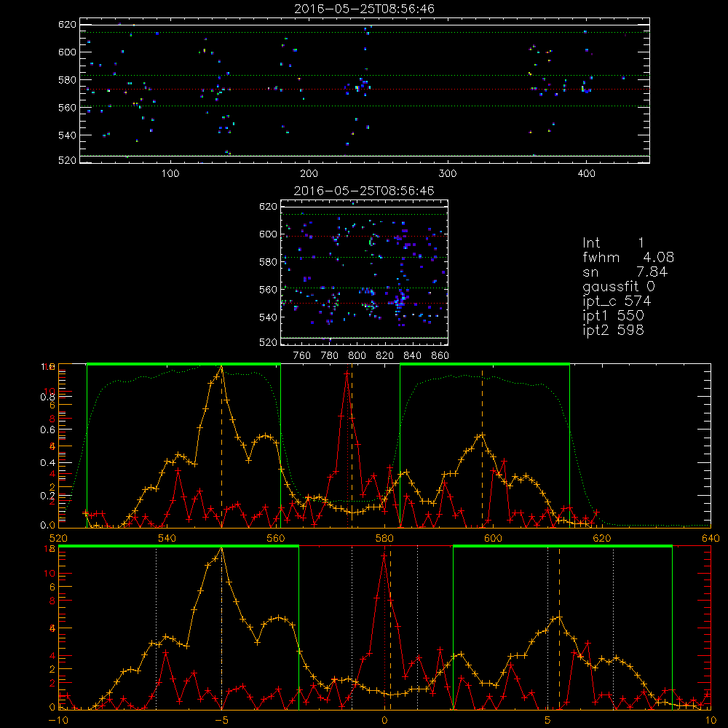
Task: Click x-axis label 800 on middle plot
Action: (357, 356)
